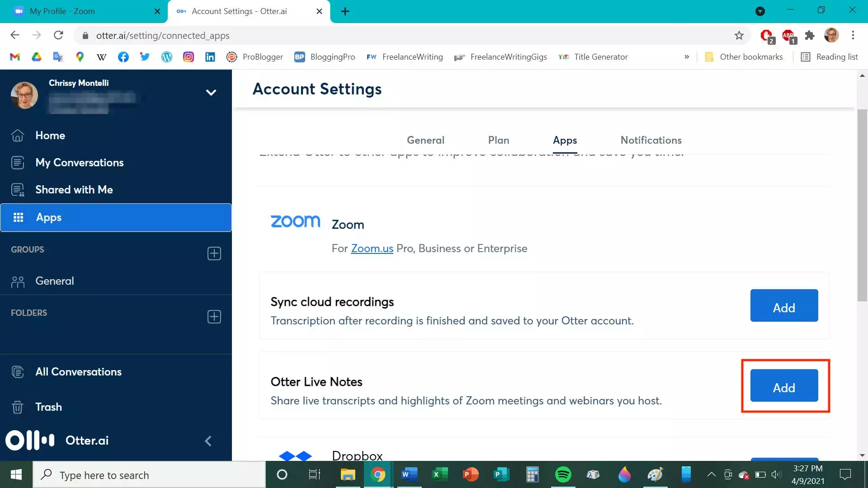The height and width of the screenshot is (488, 868).
Task: Open FreelanceWriting bookmark
Action: point(405,57)
